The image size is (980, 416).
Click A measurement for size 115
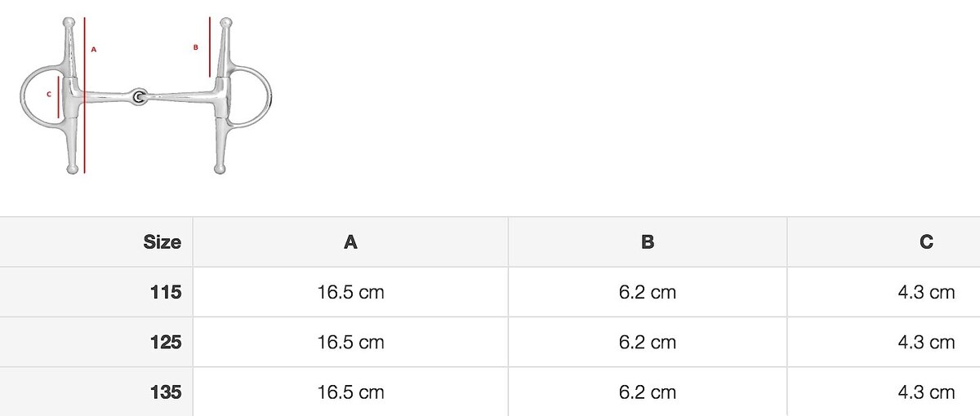click(350, 292)
